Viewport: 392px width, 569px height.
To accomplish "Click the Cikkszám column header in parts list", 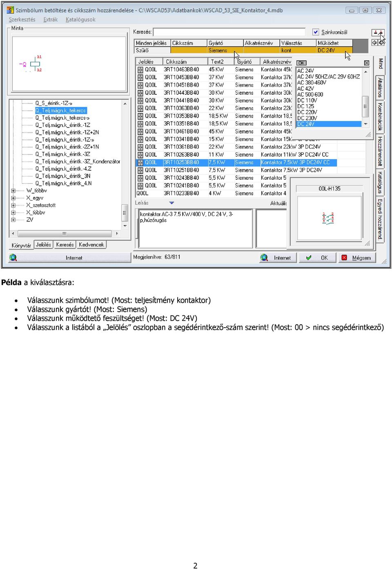I will [x=185, y=62].
